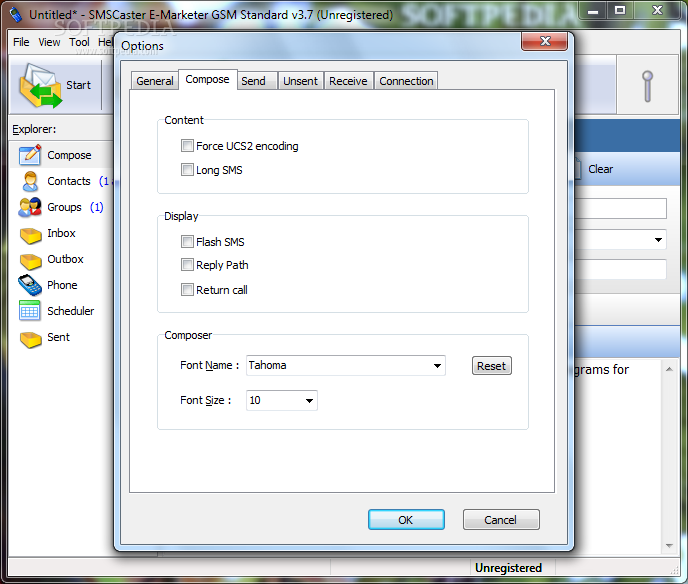Click the Start label in toolbar
The height and width of the screenshot is (584, 688).
pos(78,85)
